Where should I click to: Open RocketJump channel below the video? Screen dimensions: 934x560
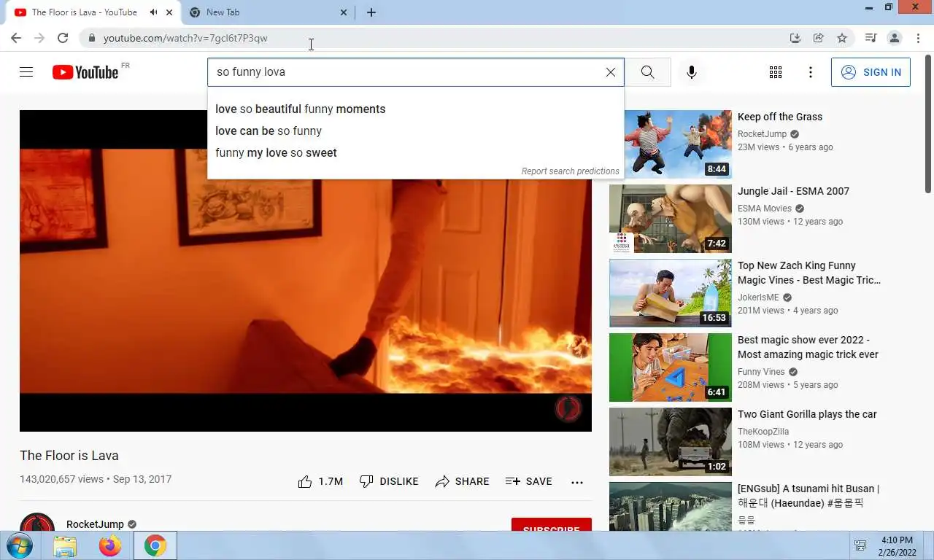(95, 524)
